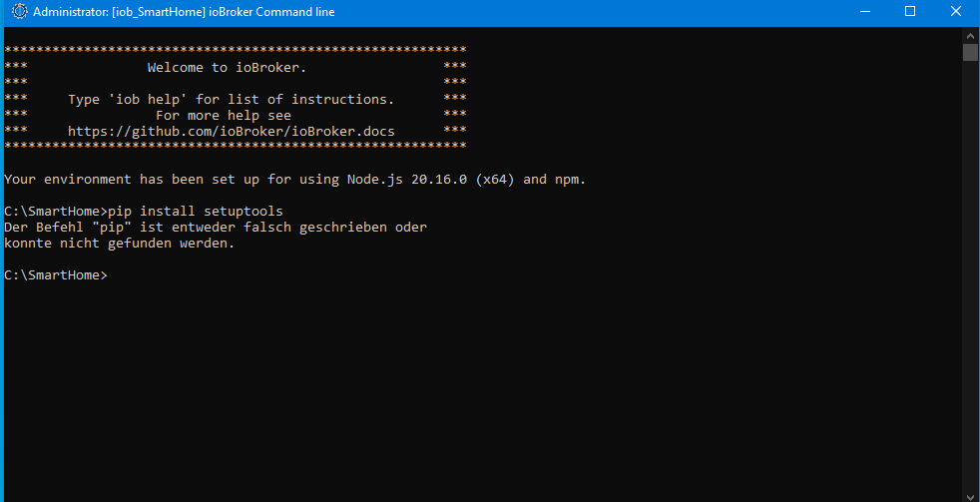Click the window title text 'ioBroker Command line'
The height and width of the screenshot is (502, 980).
coord(273,12)
